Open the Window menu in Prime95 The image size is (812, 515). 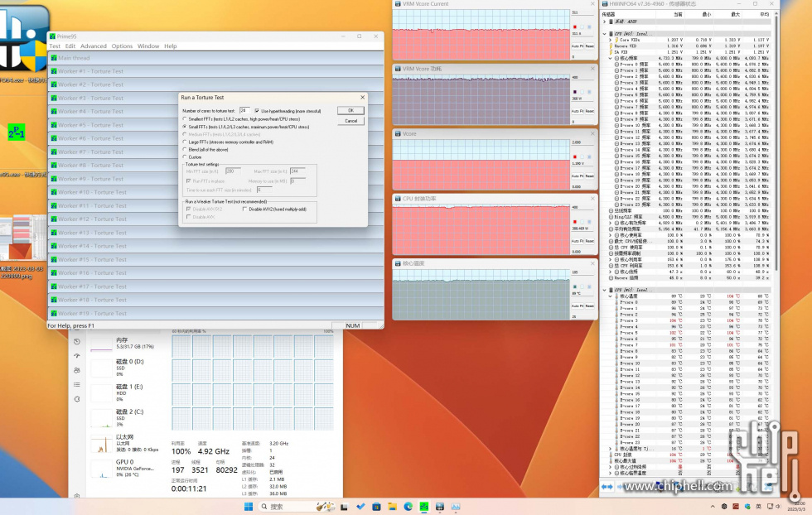coord(148,46)
